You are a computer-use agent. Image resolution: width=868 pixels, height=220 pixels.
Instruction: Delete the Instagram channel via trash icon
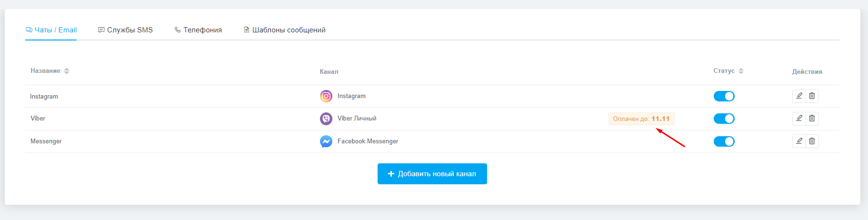coord(812,96)
